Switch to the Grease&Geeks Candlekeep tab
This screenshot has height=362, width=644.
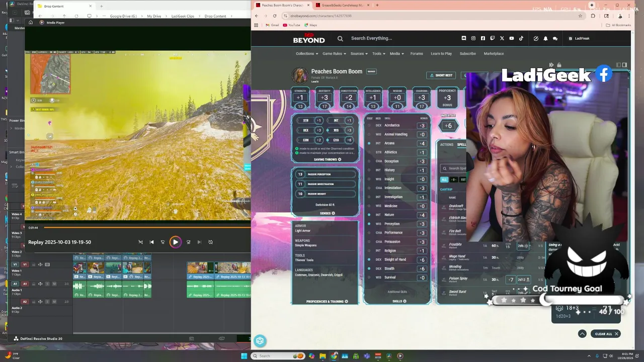pos(343,5)
